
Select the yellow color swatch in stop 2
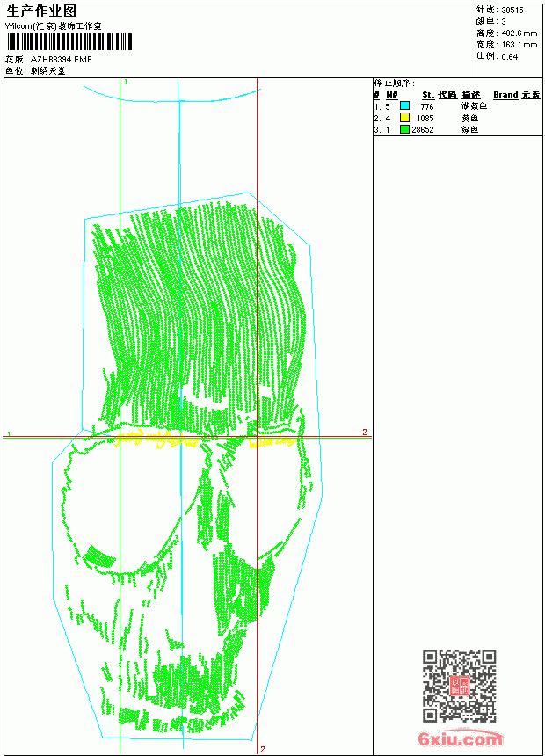[x=404, y=118]
